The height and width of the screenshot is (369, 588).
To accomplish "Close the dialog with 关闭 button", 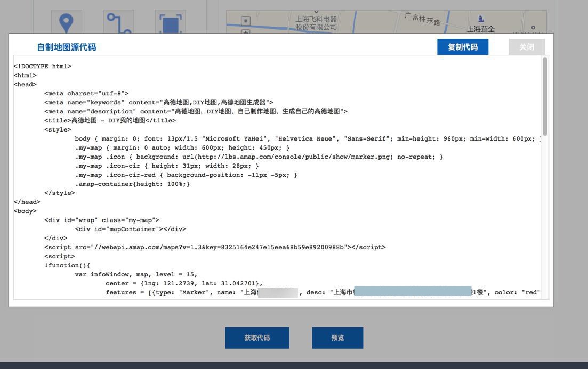I will tap(527, 47).
